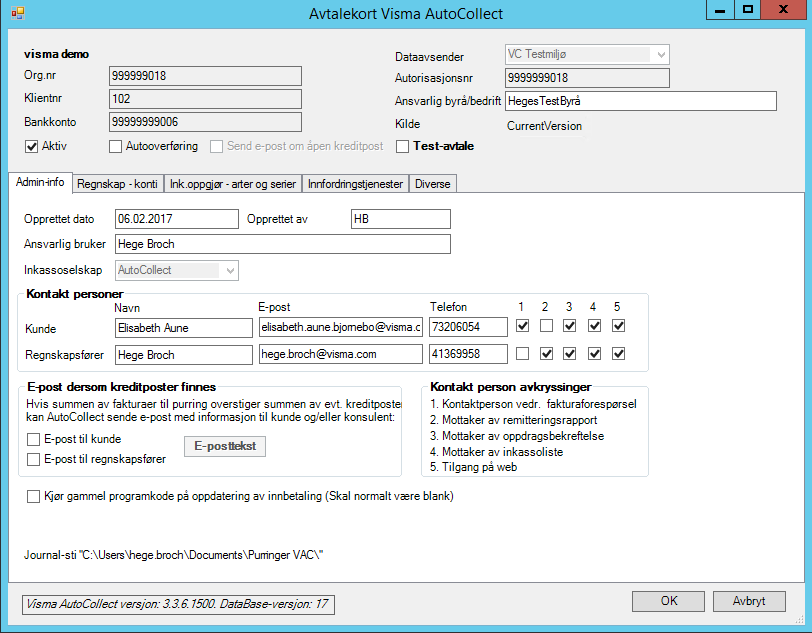812x633 pixels.
Task: Minimize the Avtalekort window
Action: coord(720,10)
